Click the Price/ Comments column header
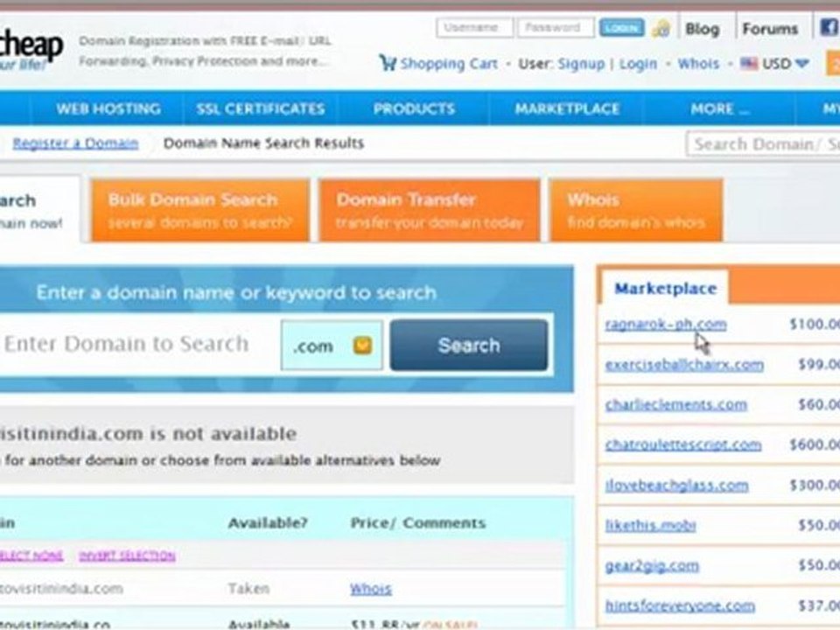Image resolution: width=840 pixels, height=630 pixels. coord(418,523)
